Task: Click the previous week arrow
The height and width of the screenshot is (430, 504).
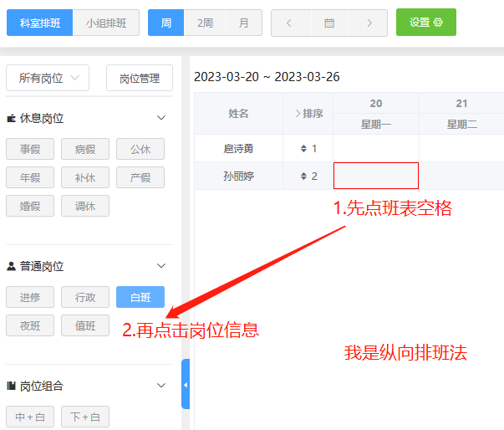Action: tap(289, 23)
